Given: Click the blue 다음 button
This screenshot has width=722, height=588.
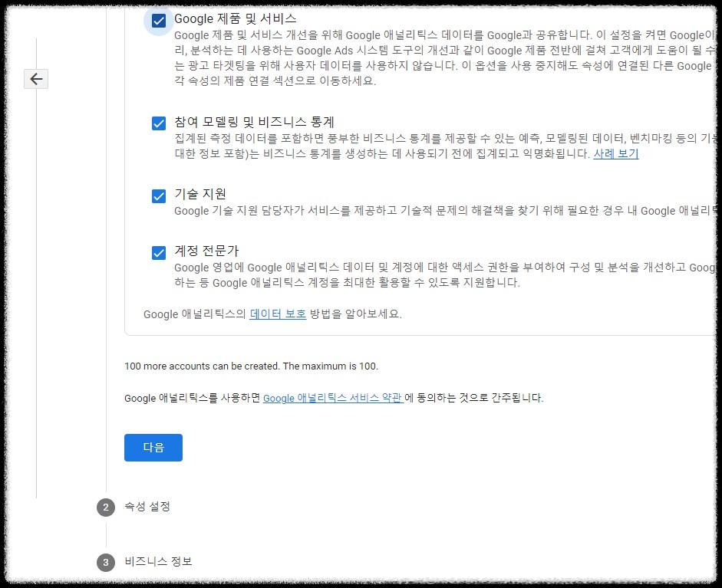Looking at the screenshot, I should coord(153,447).
